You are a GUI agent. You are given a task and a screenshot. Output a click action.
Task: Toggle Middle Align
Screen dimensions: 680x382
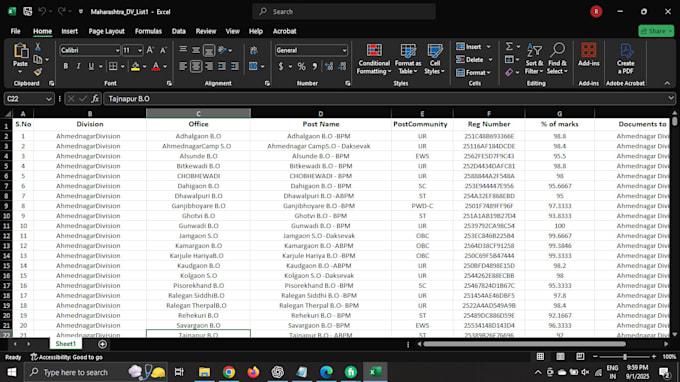[196, 50]
